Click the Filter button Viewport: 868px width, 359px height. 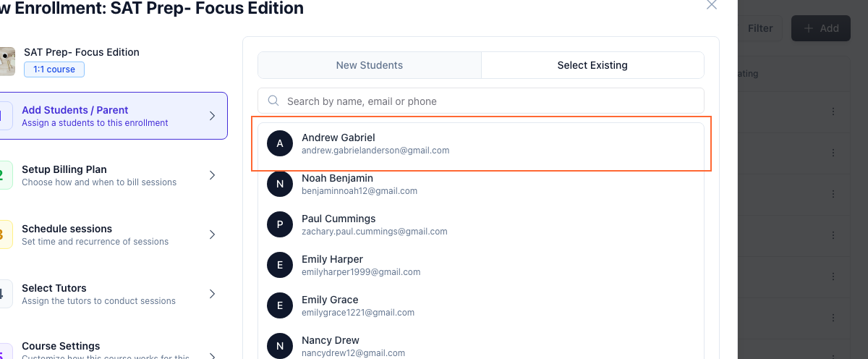click(759, 28)
